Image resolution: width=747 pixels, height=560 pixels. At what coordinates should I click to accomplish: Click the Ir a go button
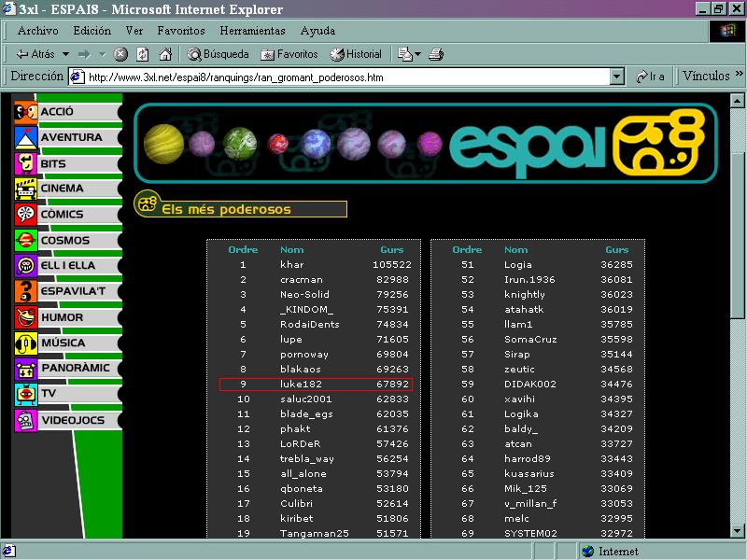(x=650, y=77)
